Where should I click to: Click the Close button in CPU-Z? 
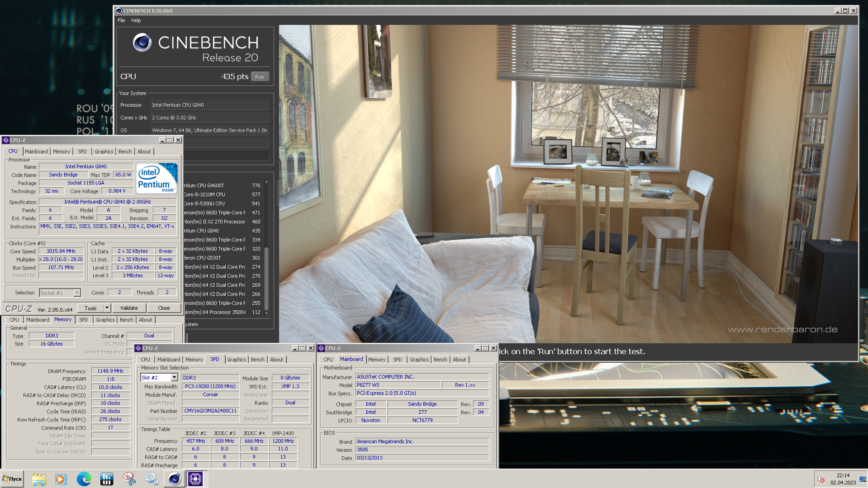[164, 308]
